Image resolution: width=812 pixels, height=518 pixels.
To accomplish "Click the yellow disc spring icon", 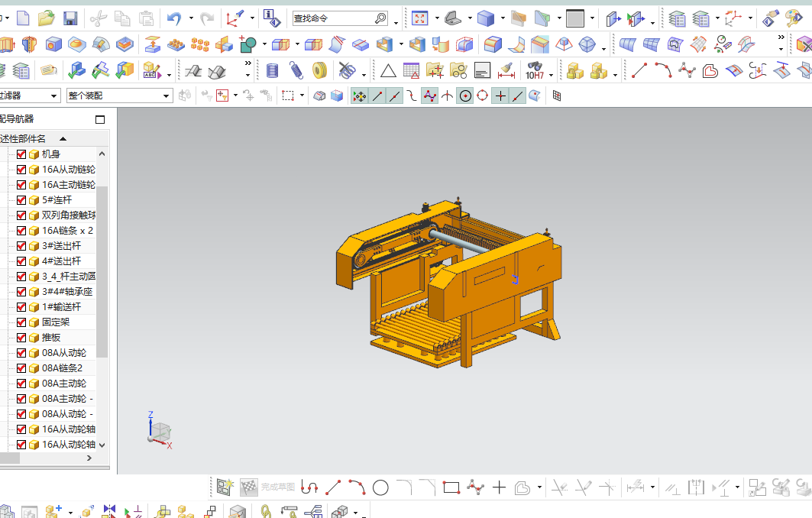I will 320,70.
